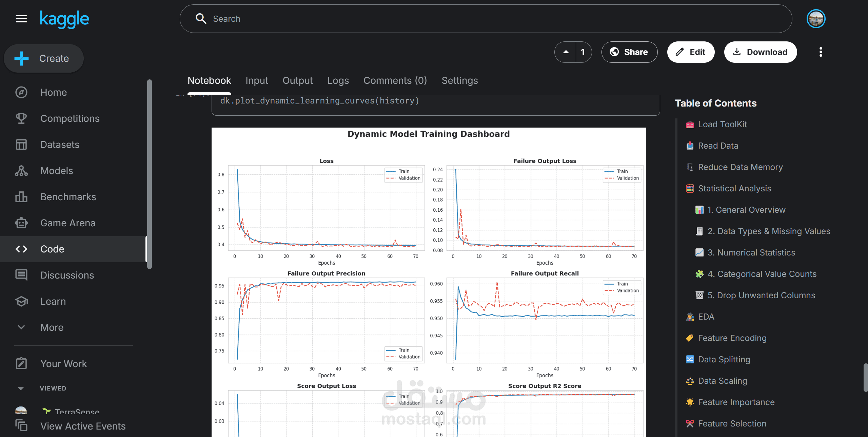Screen dimensions: 868x437
Task: Go to Datasets in sidebar
Action: (60, 145)
